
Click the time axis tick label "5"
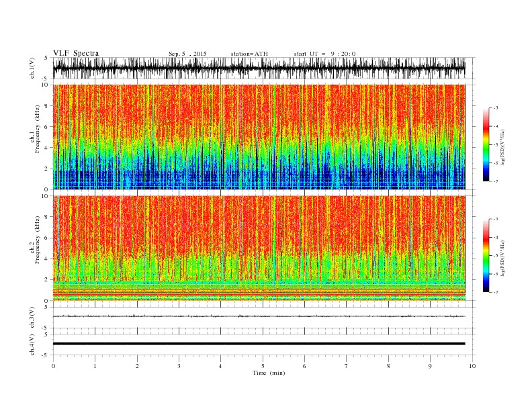point(263,366)
